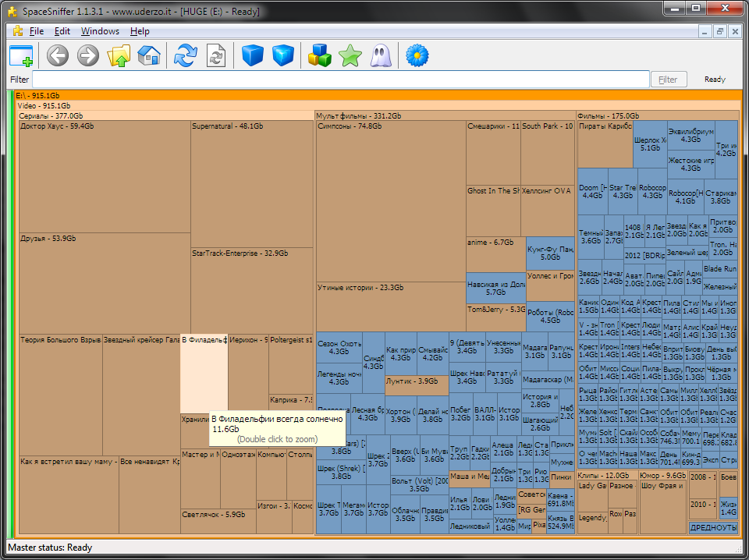Click the Home icon in toolbar
749x560 pixels.
[x=148, y=55]
